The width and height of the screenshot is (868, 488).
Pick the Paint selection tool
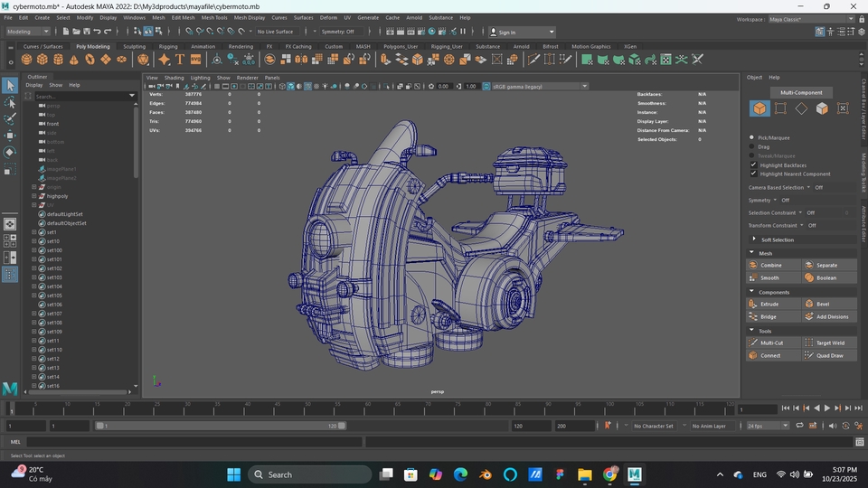coord(10,119)
